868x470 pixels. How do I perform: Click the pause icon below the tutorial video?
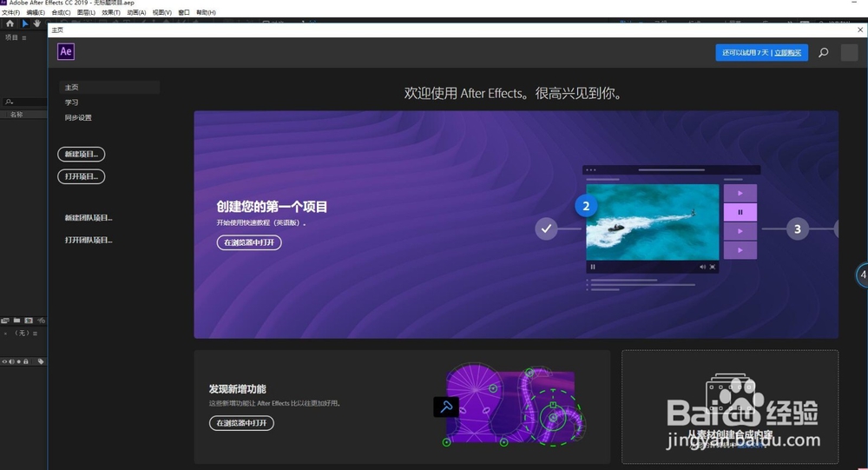(593, 268)
